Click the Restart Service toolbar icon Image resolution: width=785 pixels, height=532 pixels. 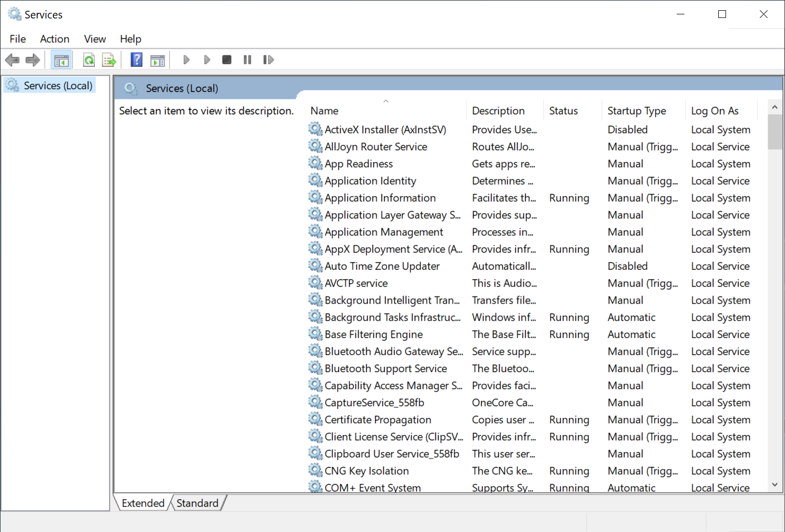pyautogui.click(x=268, y=60)
